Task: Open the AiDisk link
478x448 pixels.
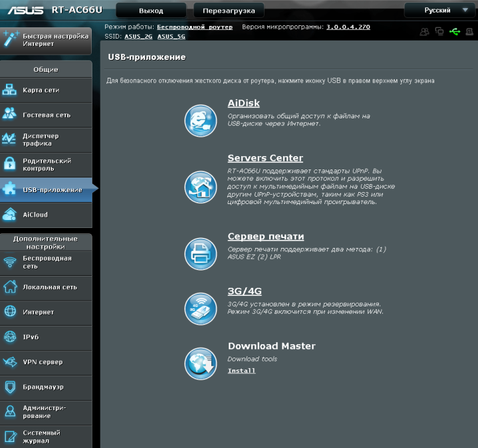Action: click(243, 103)
